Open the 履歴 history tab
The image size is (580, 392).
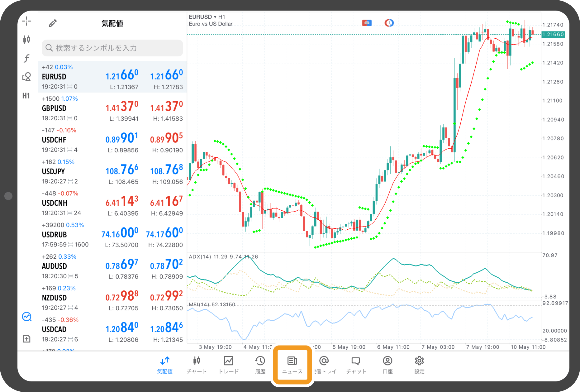click(x=260, y=365)
